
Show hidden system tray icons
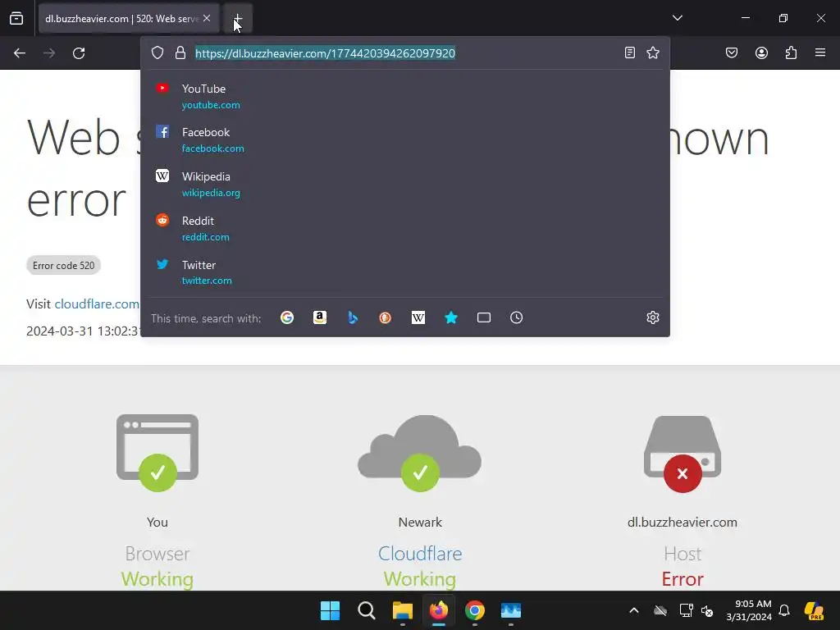coord(634,610)
